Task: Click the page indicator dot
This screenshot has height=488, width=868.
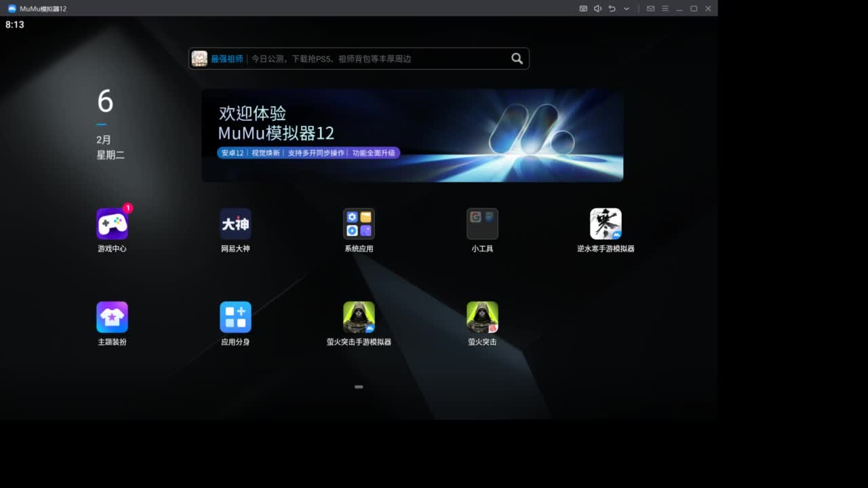Action: point(359,387)
